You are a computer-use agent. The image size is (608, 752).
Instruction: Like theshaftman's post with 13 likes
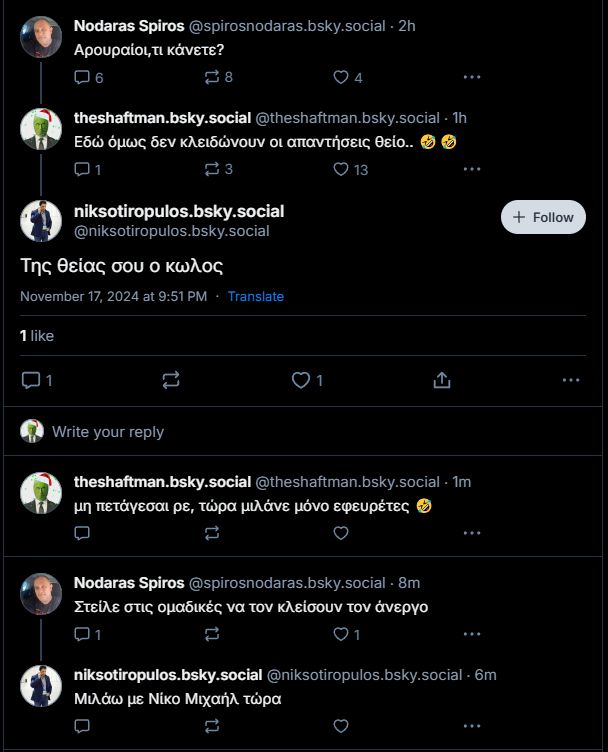pos(340,169)
